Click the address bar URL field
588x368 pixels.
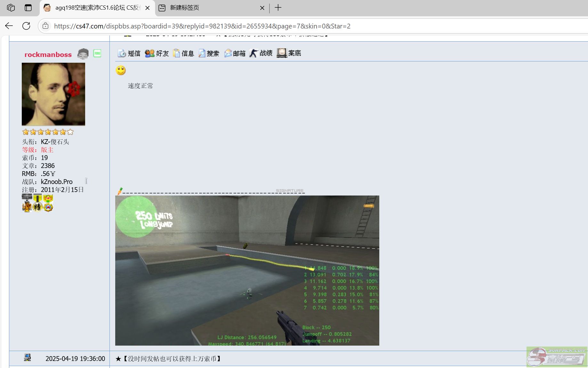pos(202,26)
